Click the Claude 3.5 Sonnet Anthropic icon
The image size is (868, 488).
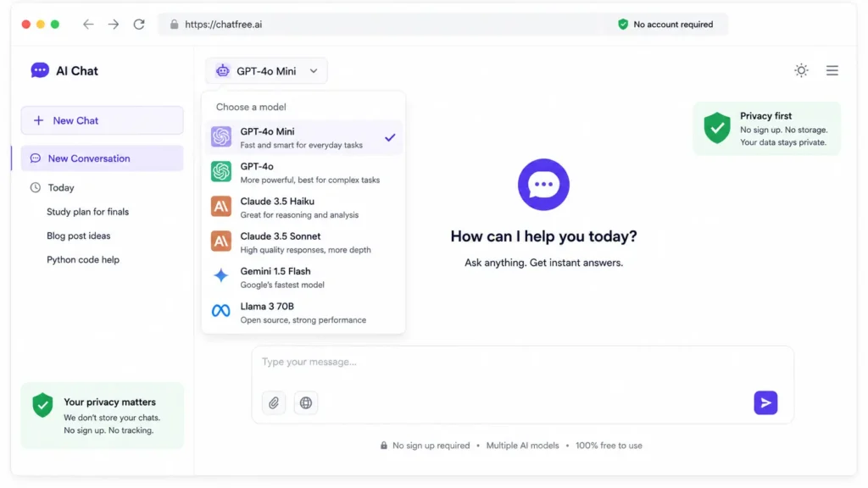pyautogui.click(x=221, y=241)
